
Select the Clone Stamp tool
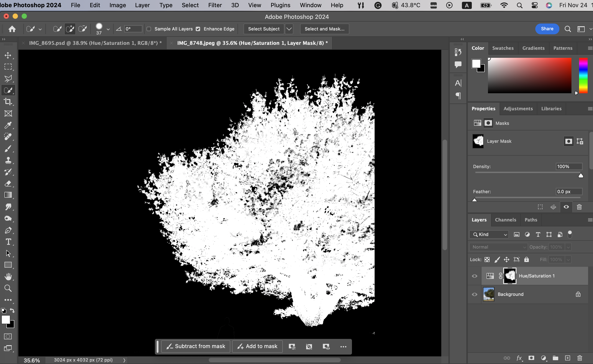point(8,160)
